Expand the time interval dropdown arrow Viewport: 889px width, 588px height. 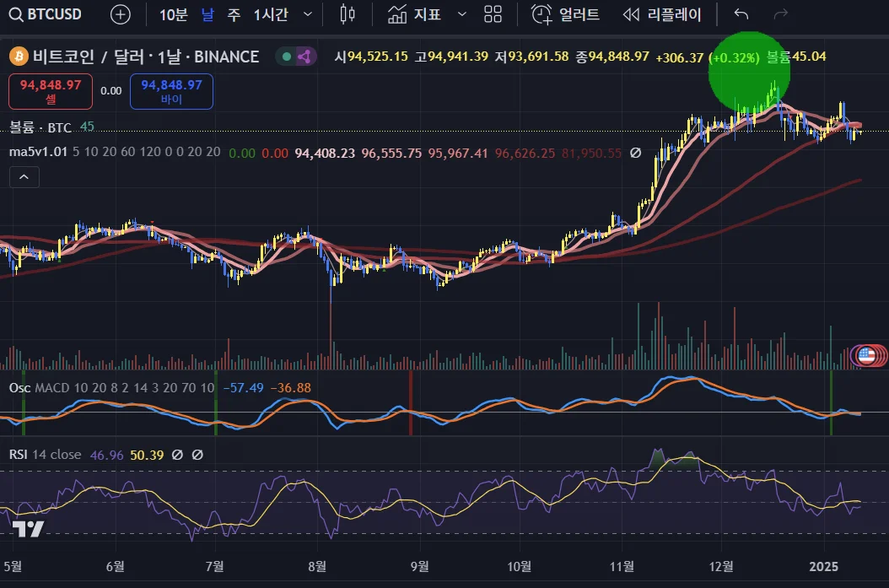click(x=308, y=14)
